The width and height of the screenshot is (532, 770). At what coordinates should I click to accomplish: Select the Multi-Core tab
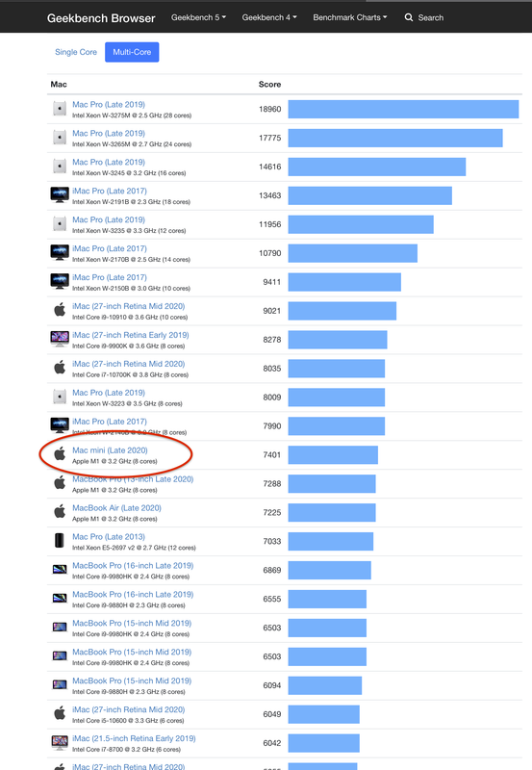132,52
